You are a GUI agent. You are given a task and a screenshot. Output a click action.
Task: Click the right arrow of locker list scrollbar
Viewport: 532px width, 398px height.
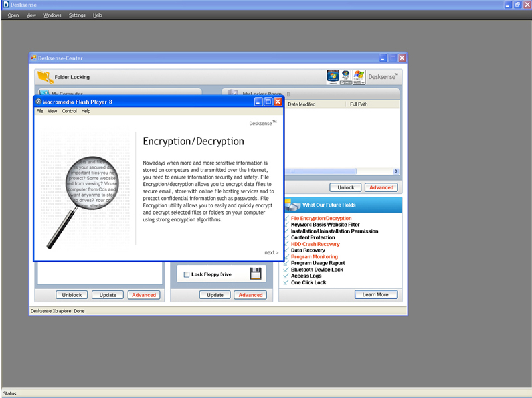coord(396,171)
